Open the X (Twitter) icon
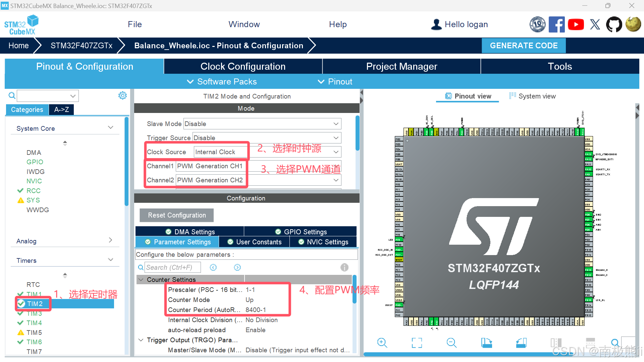The height and width of the screenshot is (362, 644). click(595, 24)
